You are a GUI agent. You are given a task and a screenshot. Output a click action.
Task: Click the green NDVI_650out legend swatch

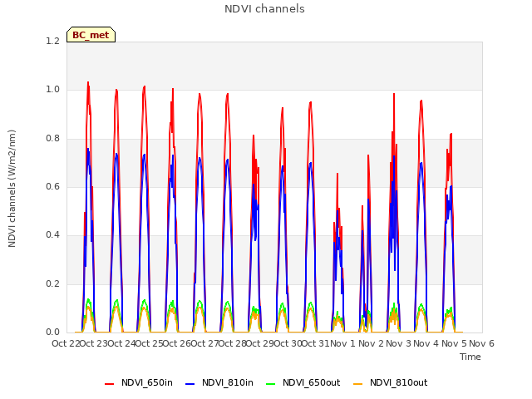click(x=270, y=384)
